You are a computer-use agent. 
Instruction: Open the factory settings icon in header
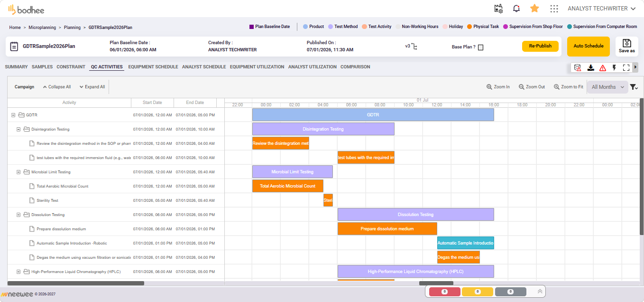[498, 9]
